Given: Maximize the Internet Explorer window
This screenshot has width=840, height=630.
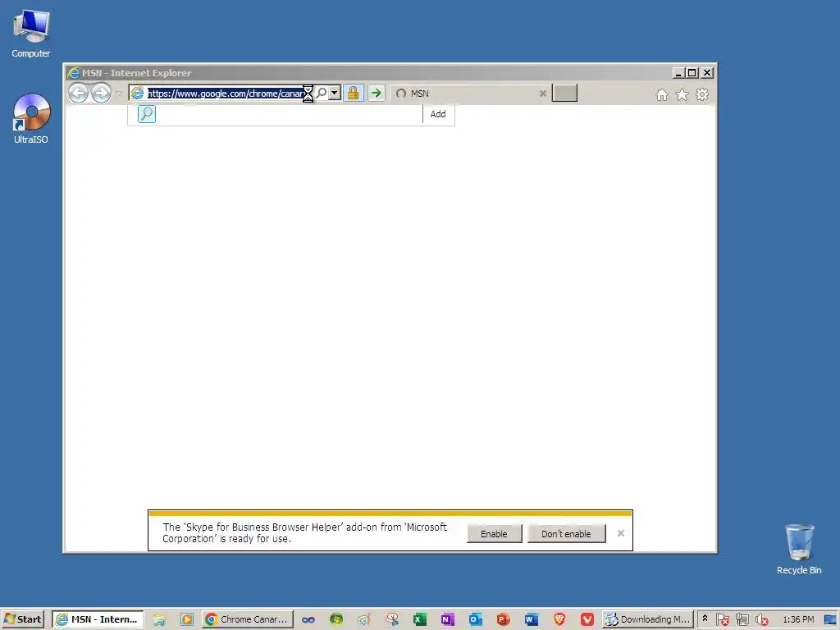Looking at the screenshot, I should click(692, 73).
